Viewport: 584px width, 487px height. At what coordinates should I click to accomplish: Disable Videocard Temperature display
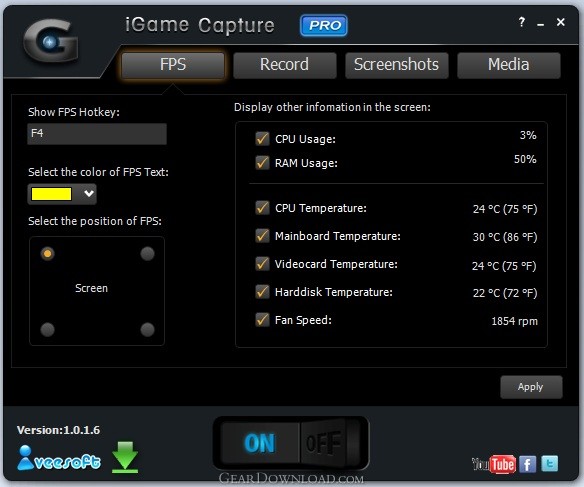click(x=262, y=264)
